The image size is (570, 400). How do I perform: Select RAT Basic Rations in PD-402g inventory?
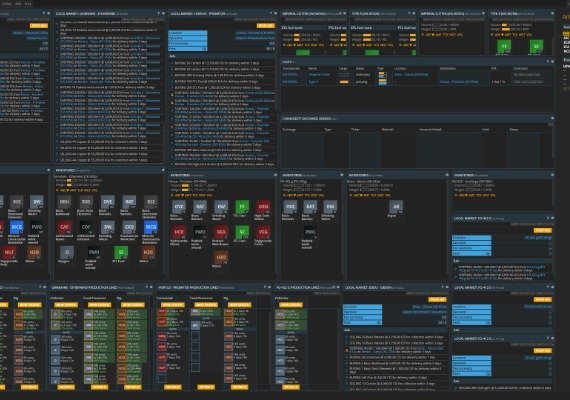(x=310, y=207)
